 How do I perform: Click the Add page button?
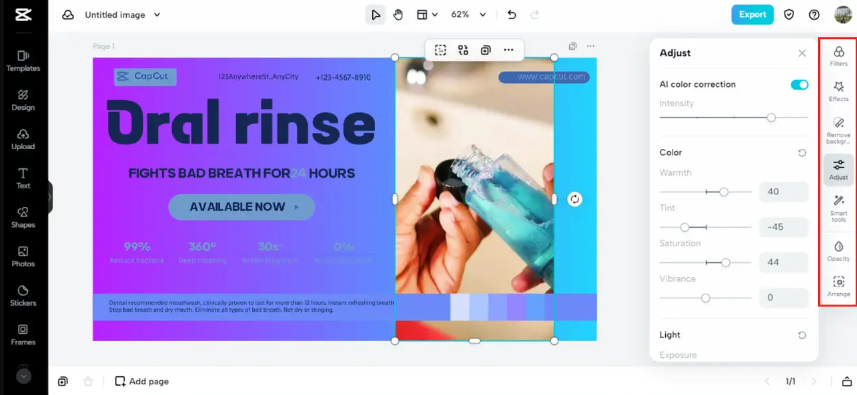click(x=142, y=381)
